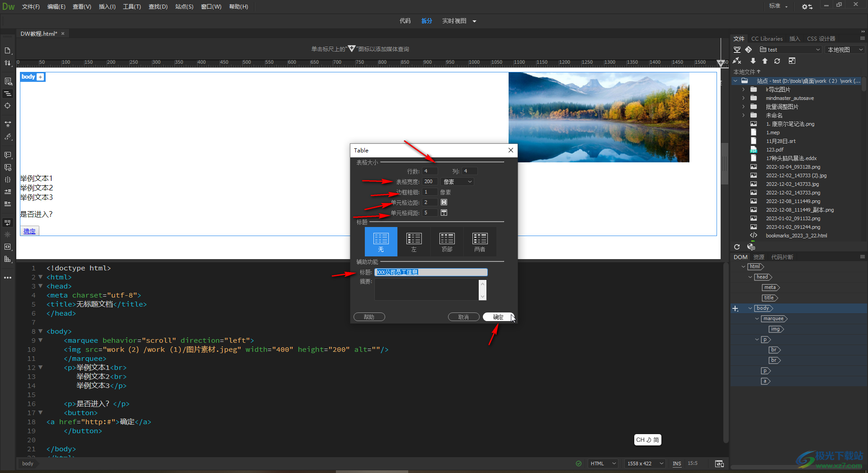This screenshot has height=473, width=868.
Task: Click 取消 button in Table dialog
Action: 463,317
